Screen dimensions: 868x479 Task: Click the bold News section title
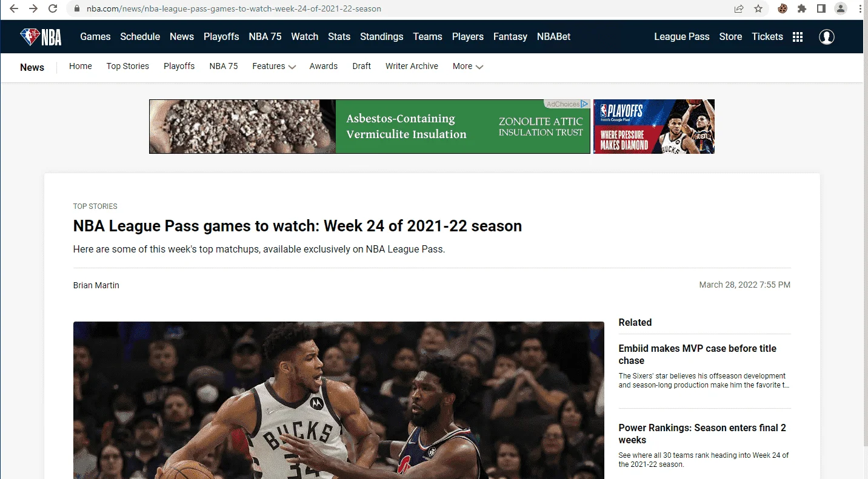click(32, 67)
